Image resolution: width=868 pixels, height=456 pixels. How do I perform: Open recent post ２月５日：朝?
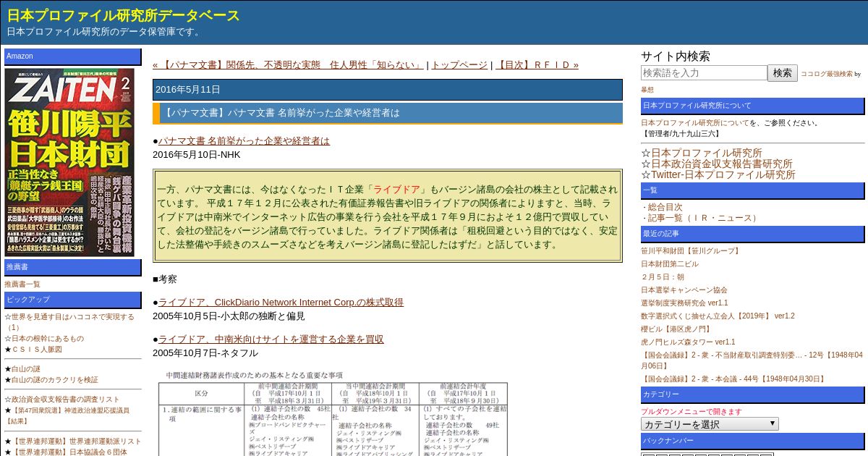tap(663, 277)
